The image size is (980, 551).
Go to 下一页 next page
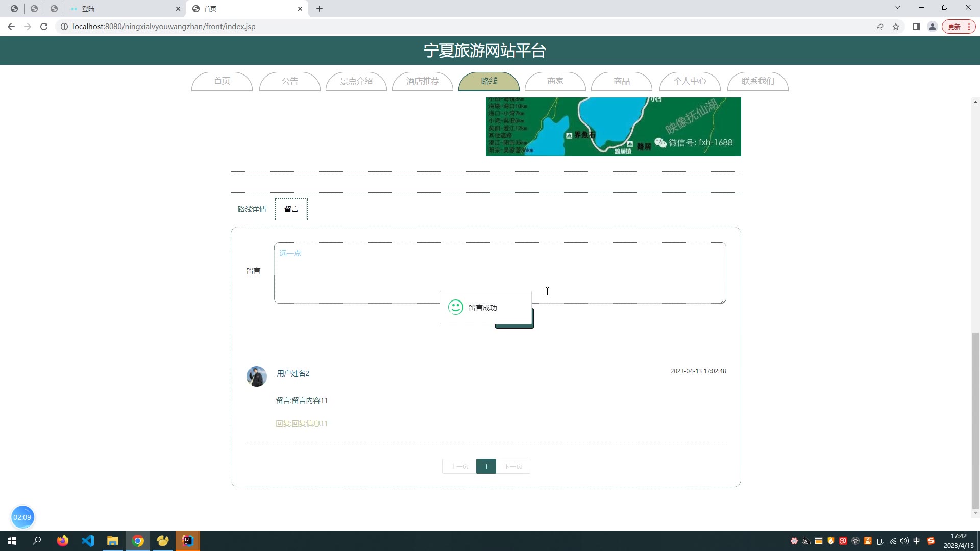coord(512,466)
